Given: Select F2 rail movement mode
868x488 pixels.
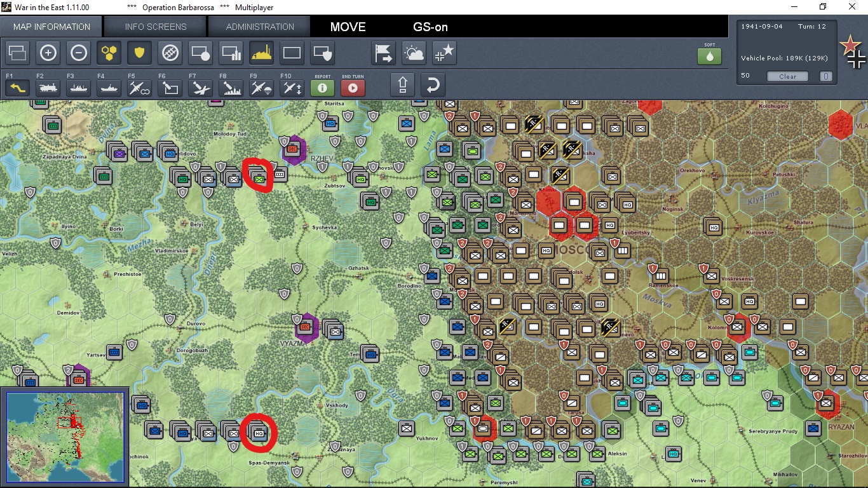Looking at the screenshot, I should [48, 88].
